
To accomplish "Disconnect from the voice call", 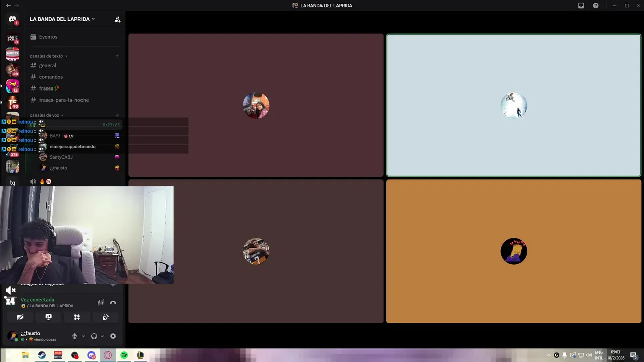I will pos(113,303).
